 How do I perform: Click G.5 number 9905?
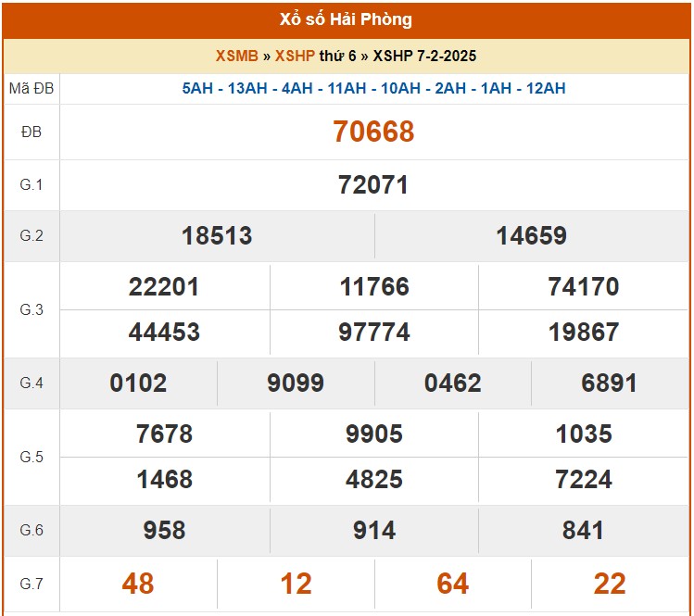click(x=373, y=434)
